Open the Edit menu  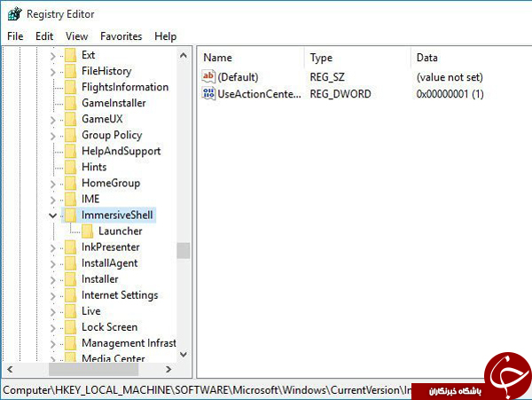click(44, 36)
